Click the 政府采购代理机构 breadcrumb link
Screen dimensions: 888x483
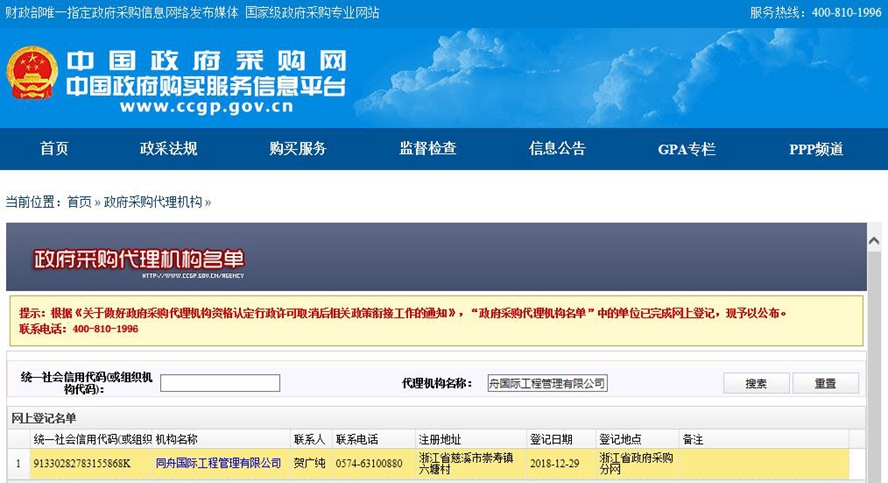[153, 202]
